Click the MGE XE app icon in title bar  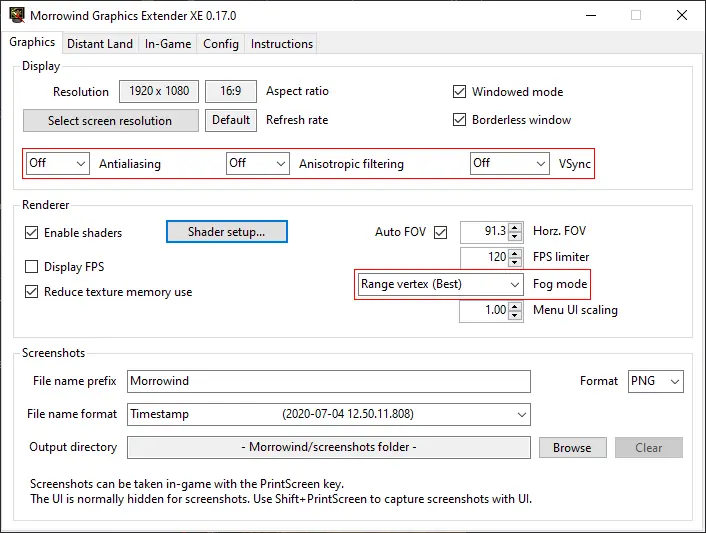tap(17, 15)
